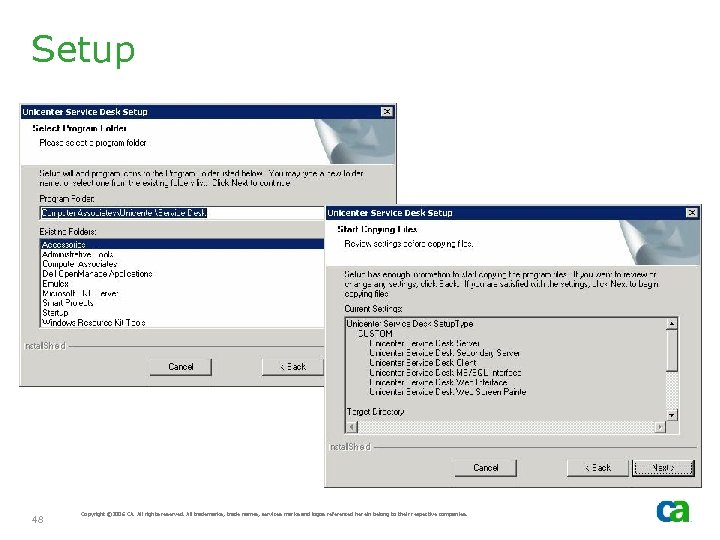The width and height of the screenshot is (720, 540).
Task: Close the Select Program Folder dialog
Action: point(387,112)
